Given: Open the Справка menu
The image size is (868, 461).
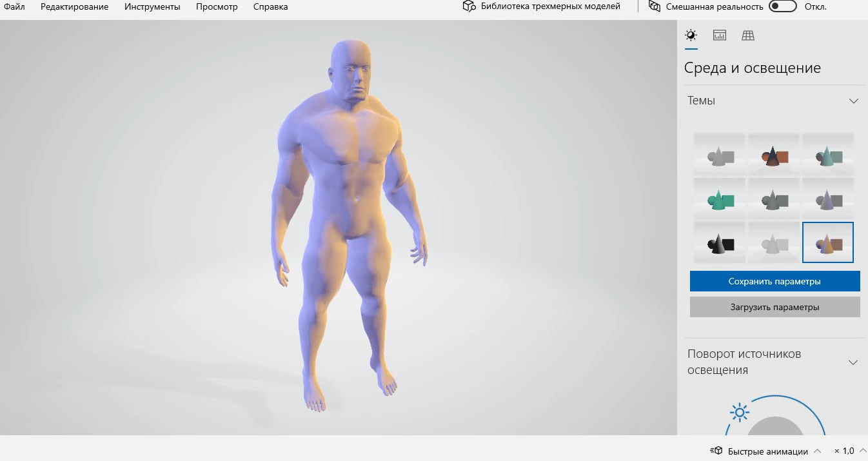Looking at the screenshot, I should tap(270, 6).
